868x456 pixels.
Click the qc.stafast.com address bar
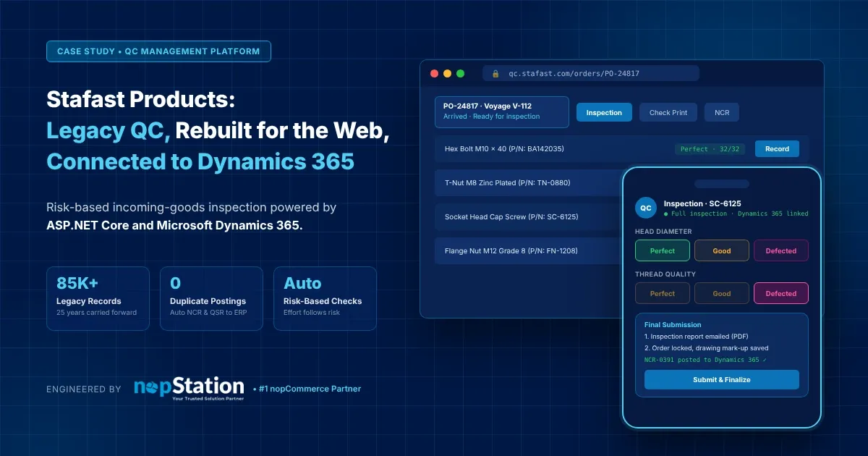click(591, 73)
